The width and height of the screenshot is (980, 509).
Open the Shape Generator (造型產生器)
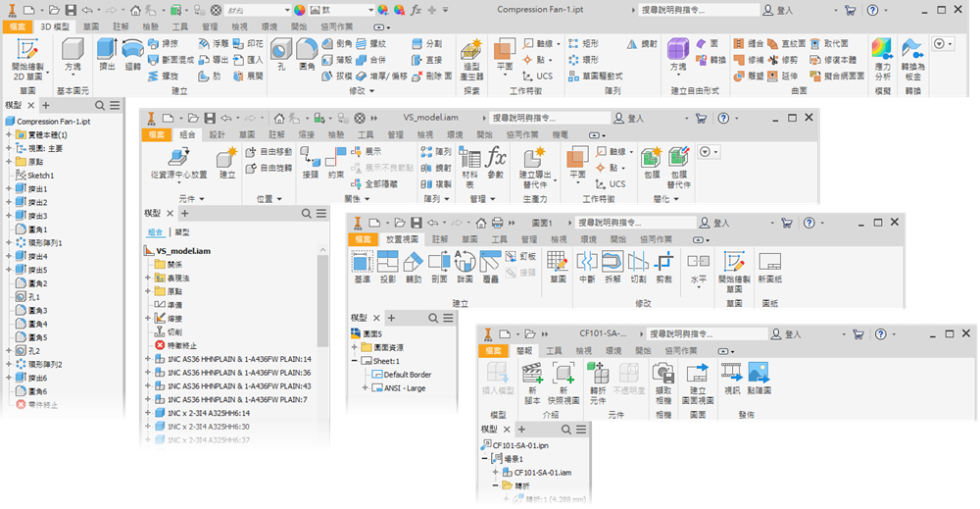[472, 60]
